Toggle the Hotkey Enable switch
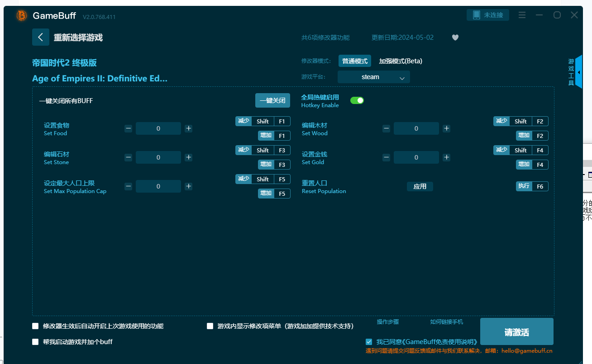Image resolution: width=592 pixels, height=364 pixels. 357,100
